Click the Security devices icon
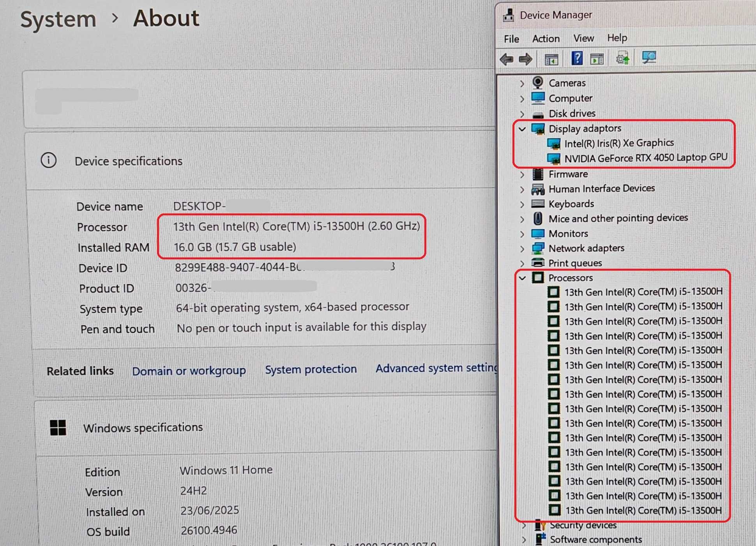Viewport: 756px width, 546px height. 540,525
